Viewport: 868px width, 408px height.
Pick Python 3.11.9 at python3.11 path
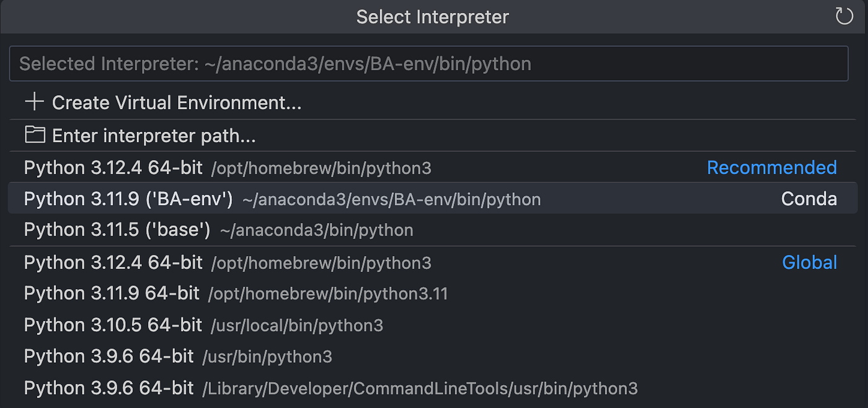click(112, 293)
